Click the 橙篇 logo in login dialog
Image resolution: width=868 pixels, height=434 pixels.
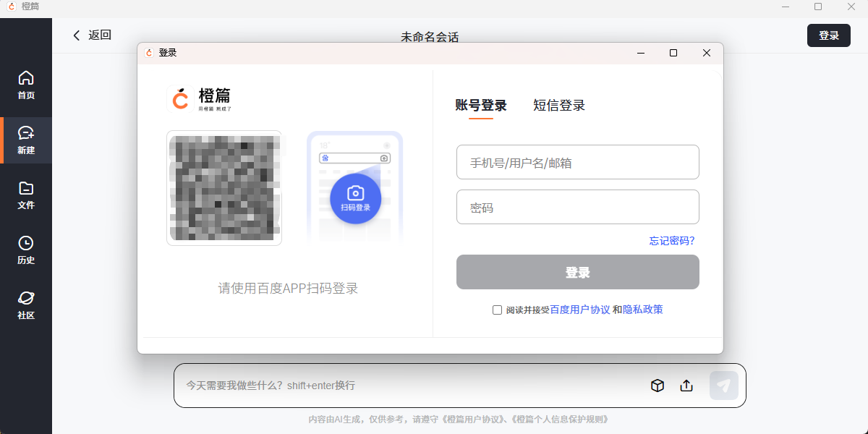click(x=200, y=98)
